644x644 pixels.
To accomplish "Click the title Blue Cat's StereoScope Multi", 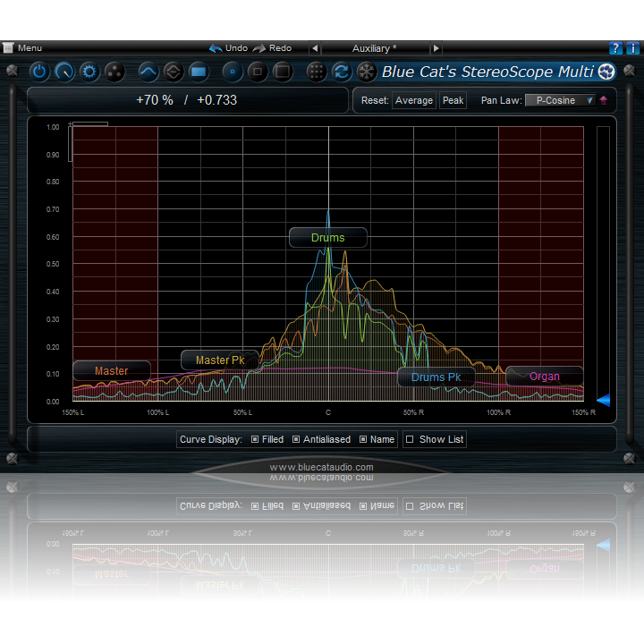I will 487,72.
